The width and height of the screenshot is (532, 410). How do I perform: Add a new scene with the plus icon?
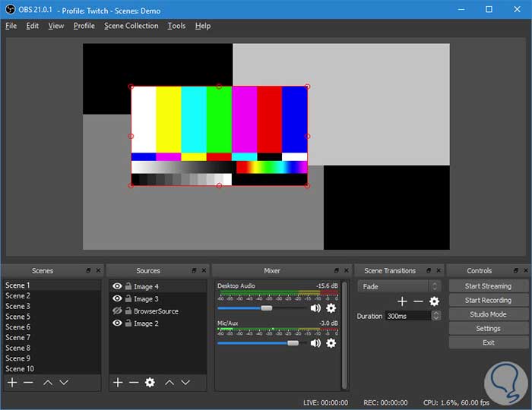tap(11, 383)
